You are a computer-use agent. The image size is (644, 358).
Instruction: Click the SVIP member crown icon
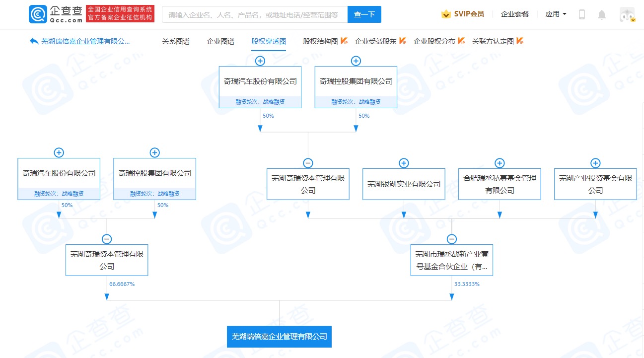click(446, 14)
